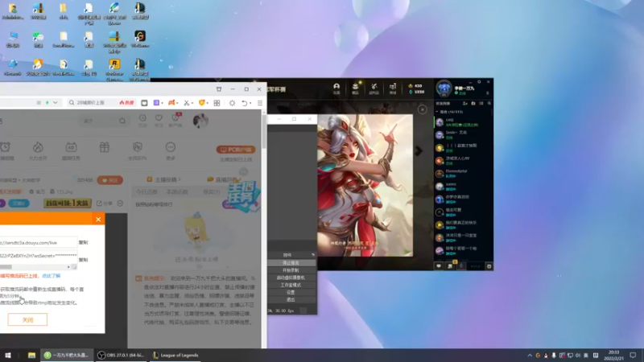Click add friend icon in League friends panel
644x362 pixels.
click(465, 104)
